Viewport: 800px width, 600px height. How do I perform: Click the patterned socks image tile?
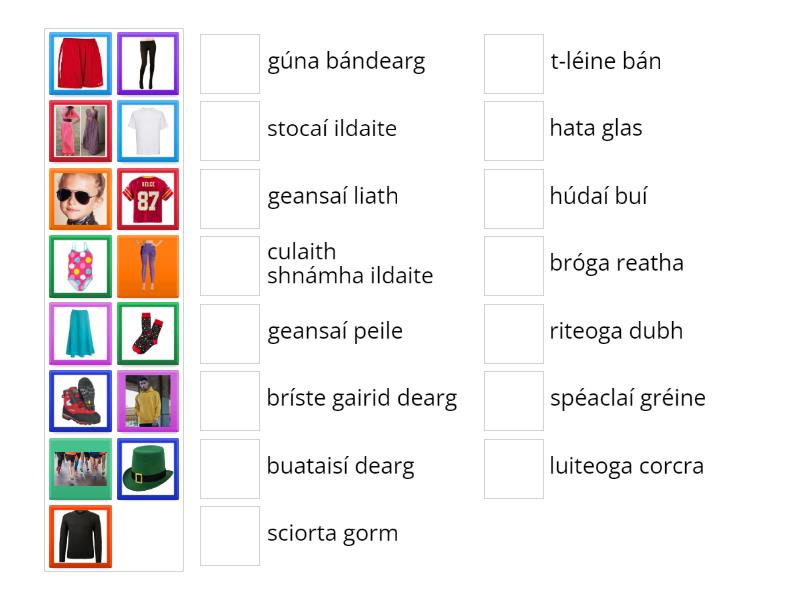click(x=148, y=334)
